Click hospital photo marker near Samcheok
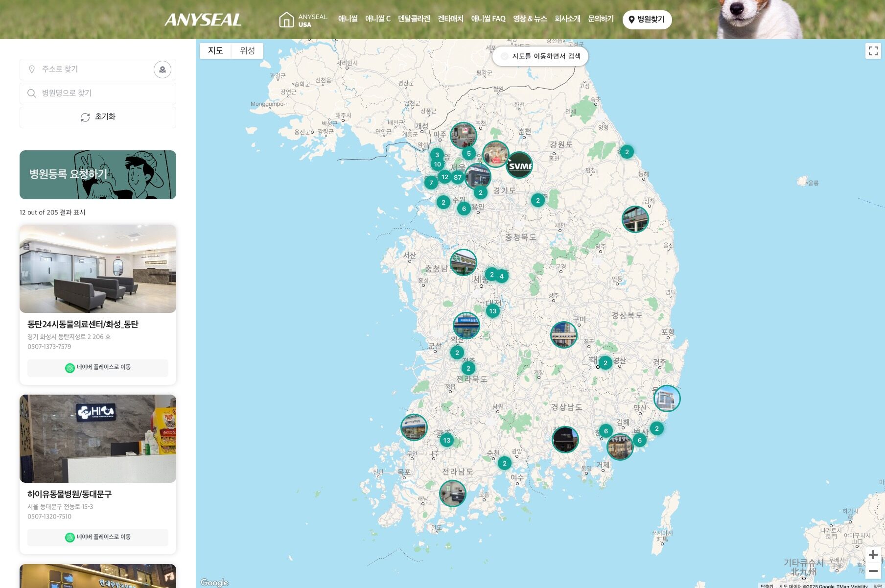 coord(635,219)
